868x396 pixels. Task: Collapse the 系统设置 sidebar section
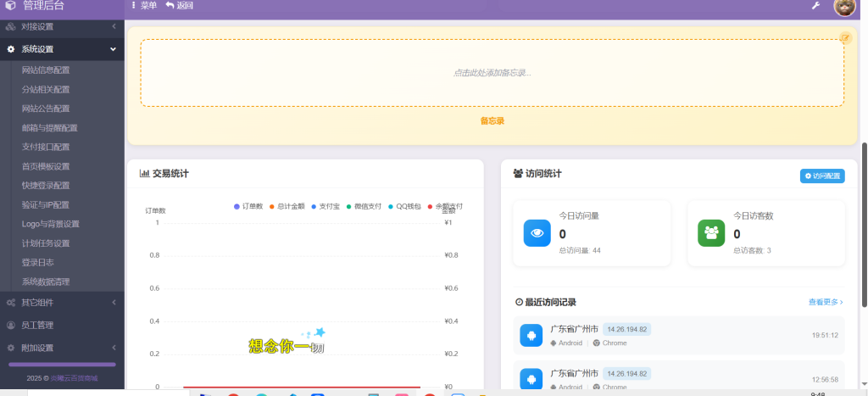pyautogui.click(x=62, y=49)
